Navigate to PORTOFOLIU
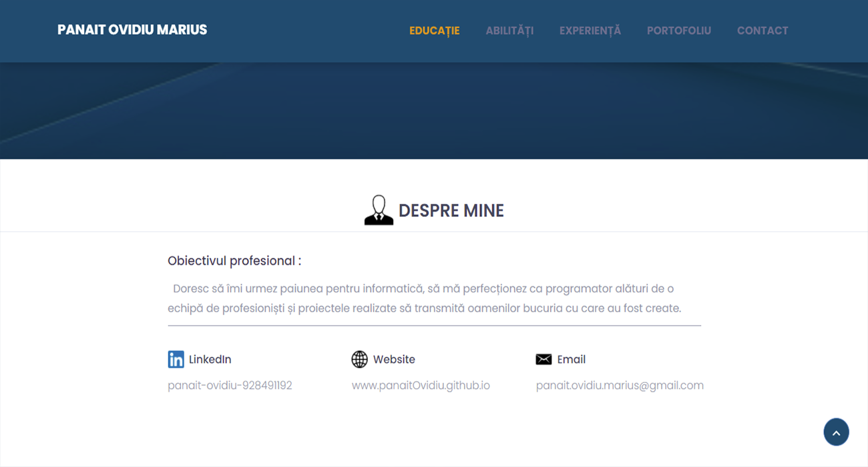The image size is (868, 467). (x=679, y=31)
